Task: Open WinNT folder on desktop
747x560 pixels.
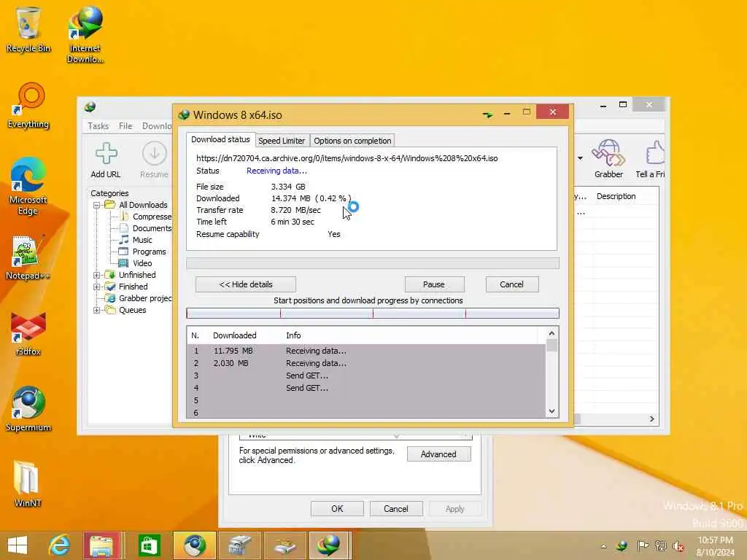Action: coord(27,483)
